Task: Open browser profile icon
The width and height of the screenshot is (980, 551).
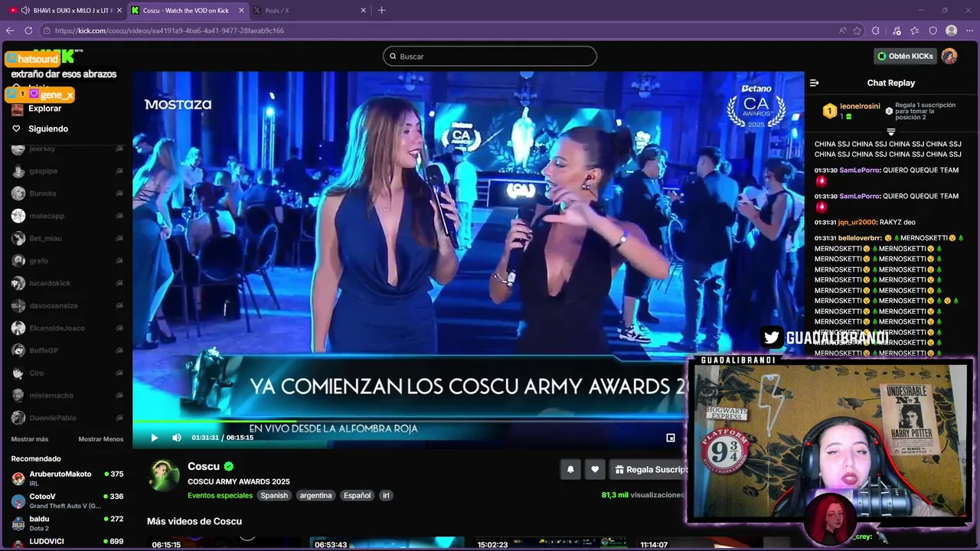Action: click(951, 31)
